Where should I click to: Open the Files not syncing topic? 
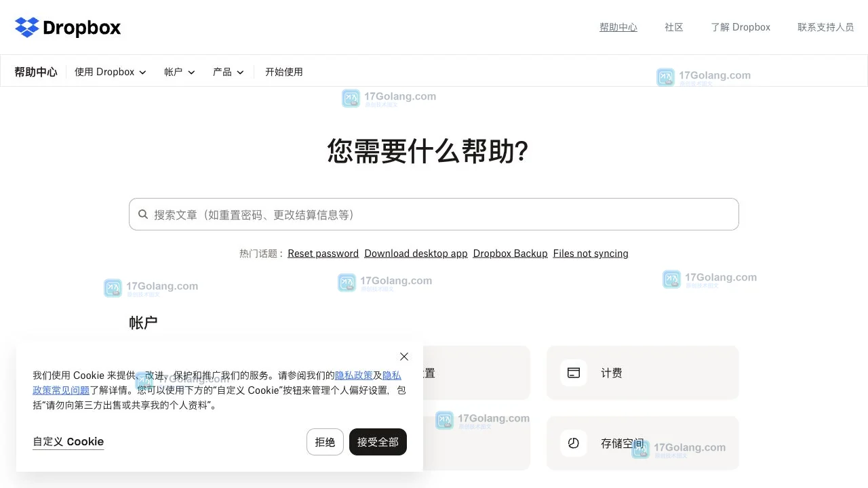pos(591,253)
